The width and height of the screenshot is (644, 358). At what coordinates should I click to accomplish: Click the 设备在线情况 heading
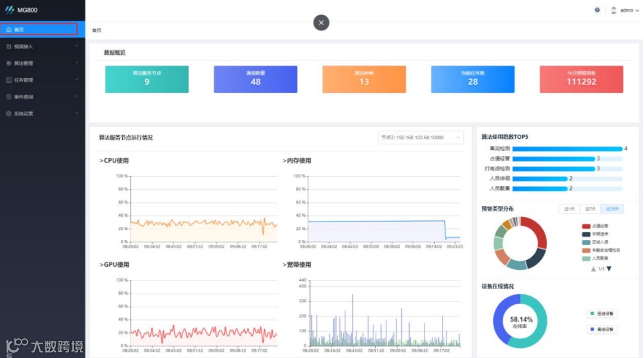tap(497, 287)
